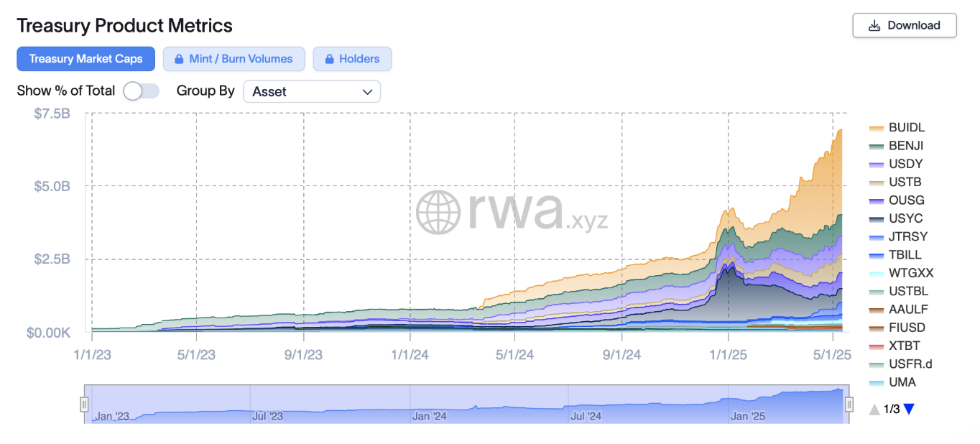This screenshot has width=980, height=444.
Task: Toggle Show % of Total switch
Action: click(141, 91)
